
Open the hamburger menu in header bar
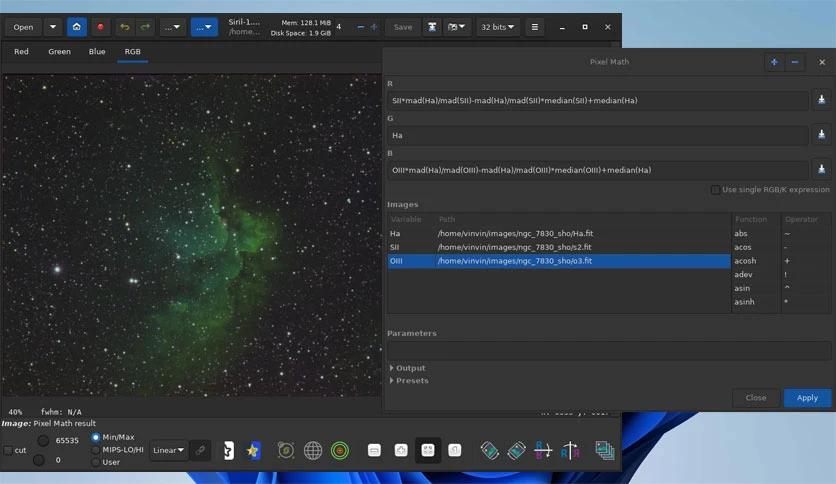(x=535, y=27)
